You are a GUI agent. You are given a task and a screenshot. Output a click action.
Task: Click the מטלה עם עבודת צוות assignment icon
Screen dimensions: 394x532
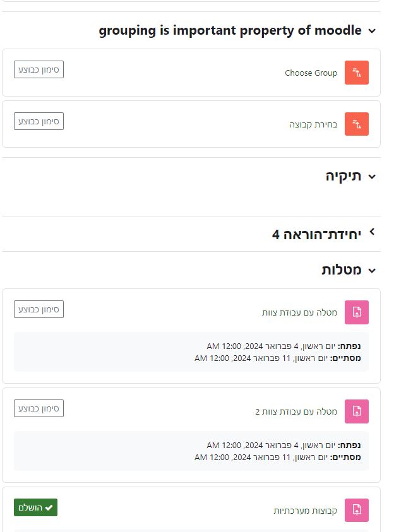357,312
